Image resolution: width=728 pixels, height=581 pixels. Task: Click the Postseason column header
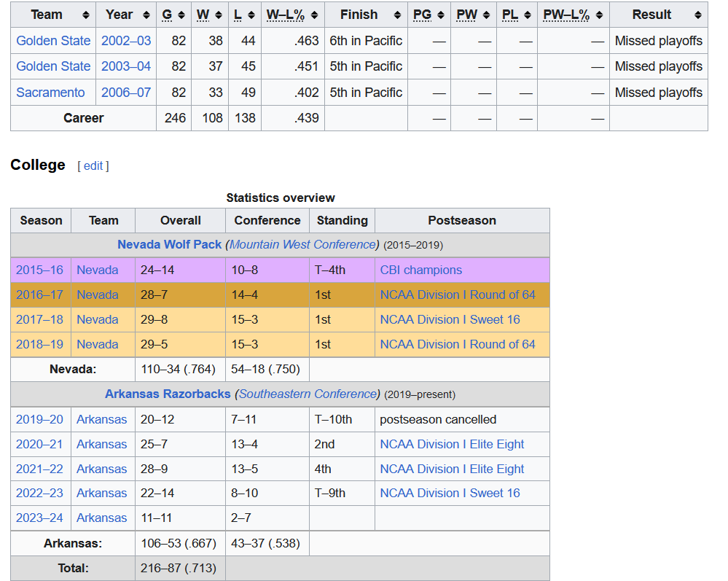pyautogui.click(x=462, y=220)
